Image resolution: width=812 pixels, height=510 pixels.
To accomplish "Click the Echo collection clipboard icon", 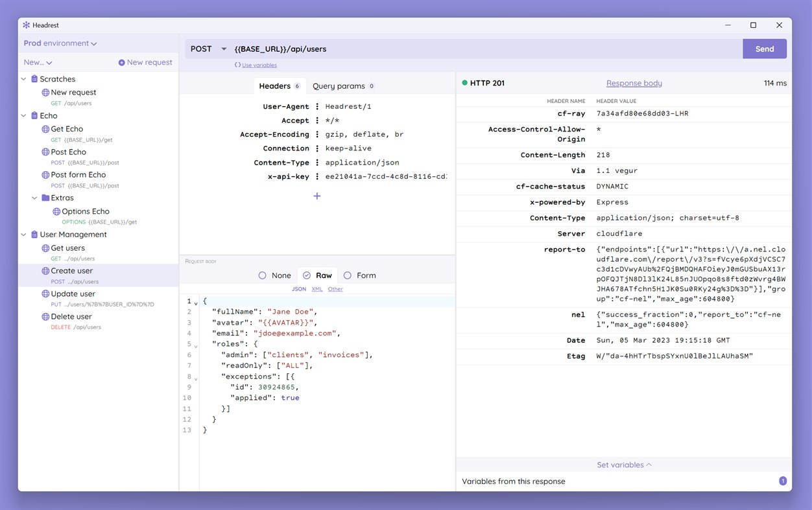I will click(x=34, y=115).
